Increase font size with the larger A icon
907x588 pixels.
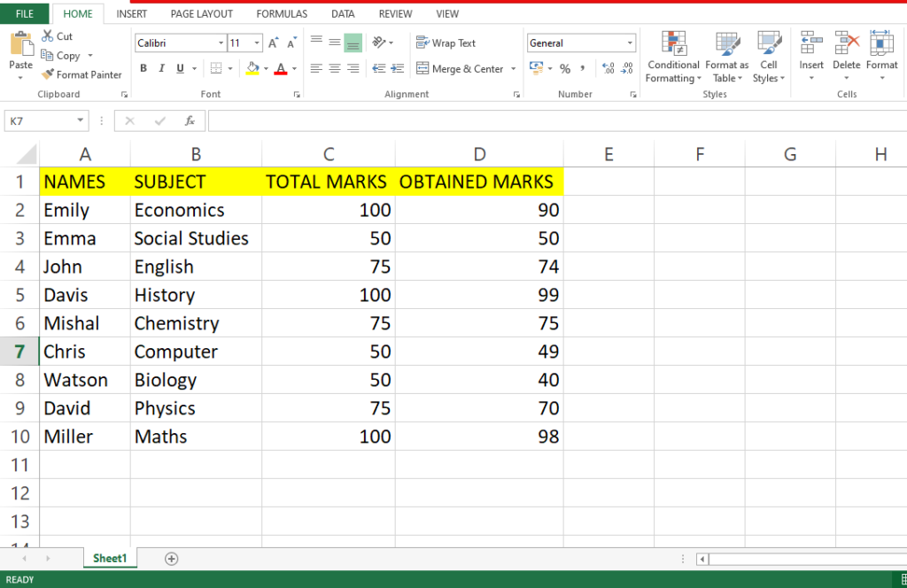coord(273,43)
